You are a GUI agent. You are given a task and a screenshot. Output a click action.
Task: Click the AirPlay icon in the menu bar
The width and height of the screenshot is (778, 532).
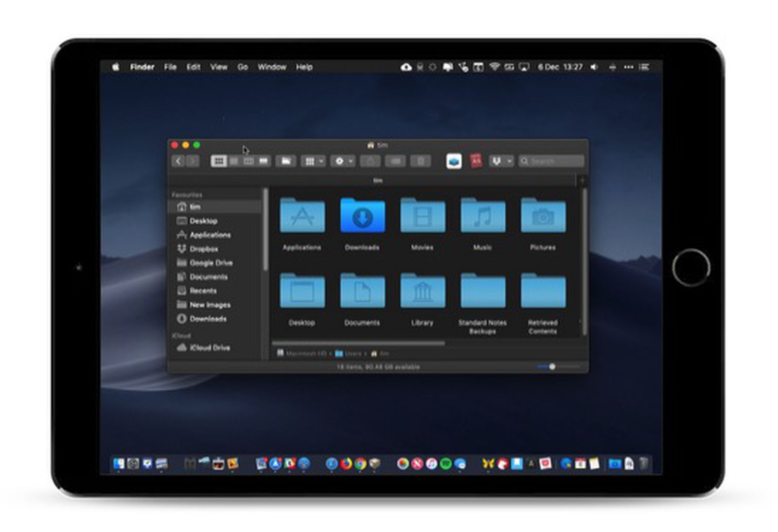point(524,67)
